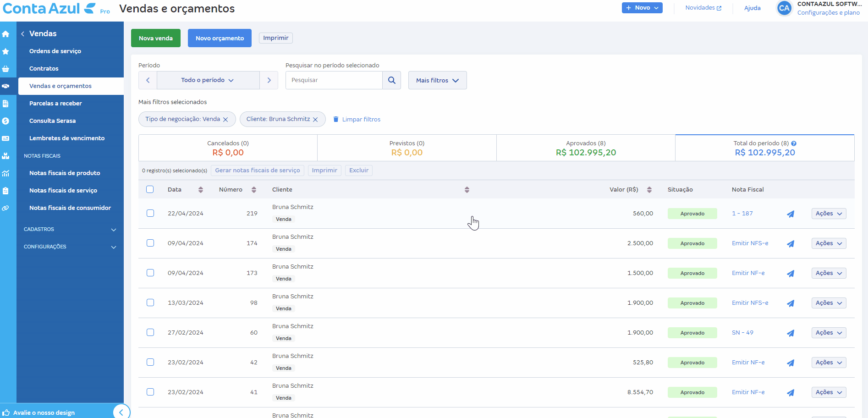868x418 pixels.
Task: Switch to the Aprovados (8) tab
Action: tap(586, 148)
